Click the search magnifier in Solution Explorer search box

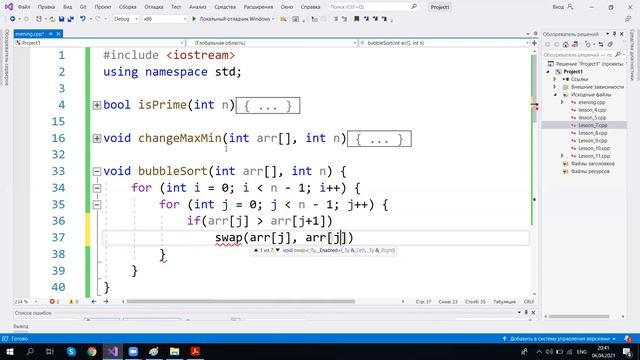pyautogui.click(x=618, y=54)
